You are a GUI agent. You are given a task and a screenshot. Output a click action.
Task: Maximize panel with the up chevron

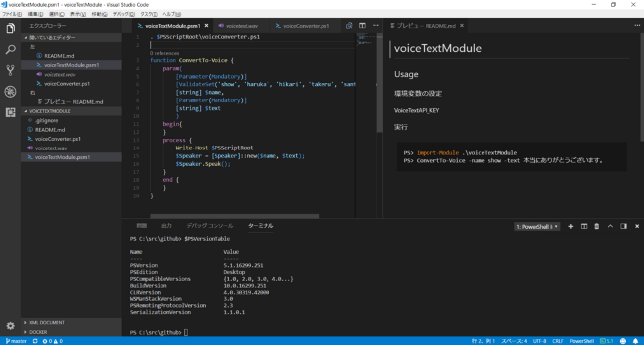(x=610, y=226)
